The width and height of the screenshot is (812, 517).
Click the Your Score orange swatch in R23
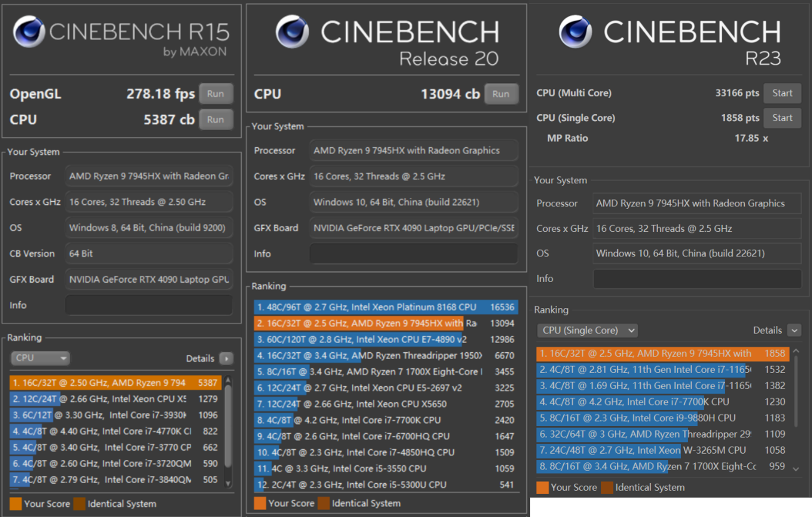(x=542, y=487)
